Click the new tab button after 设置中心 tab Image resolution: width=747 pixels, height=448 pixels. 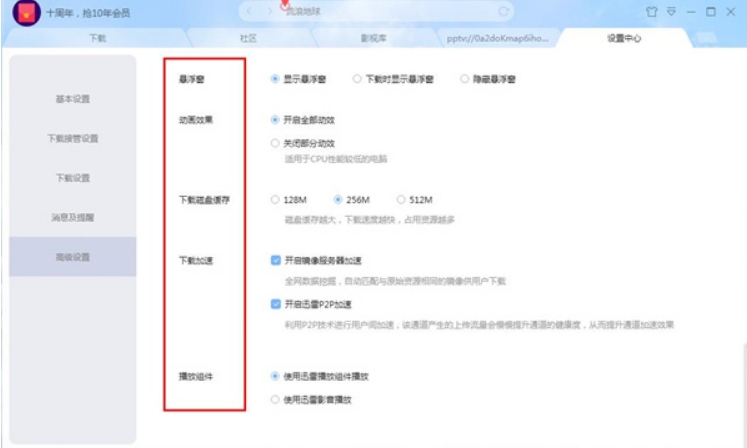pyautogui.click(x=707, y=38)
